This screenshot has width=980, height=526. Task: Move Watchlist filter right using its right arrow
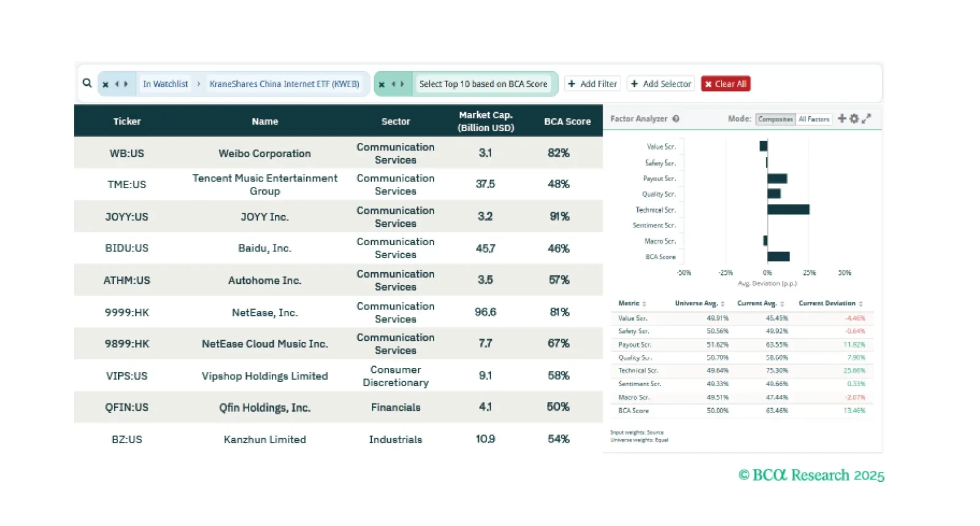[x=126, y=85]
